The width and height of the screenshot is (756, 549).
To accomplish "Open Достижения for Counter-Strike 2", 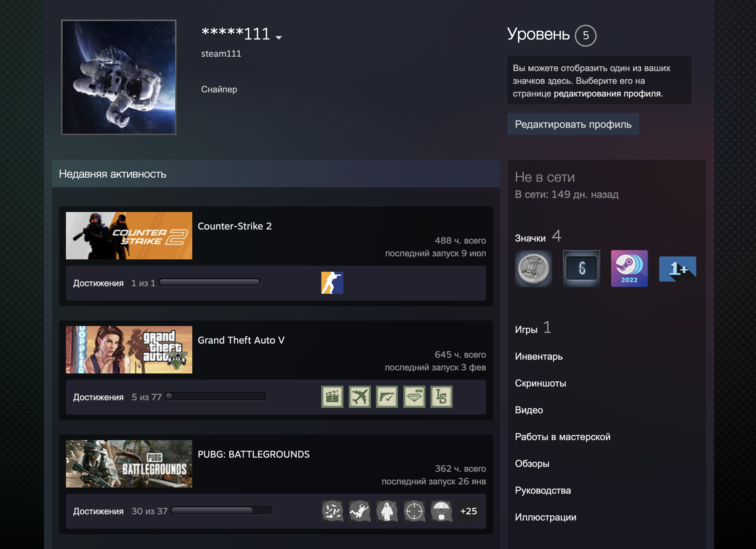I will click(98, 283).
